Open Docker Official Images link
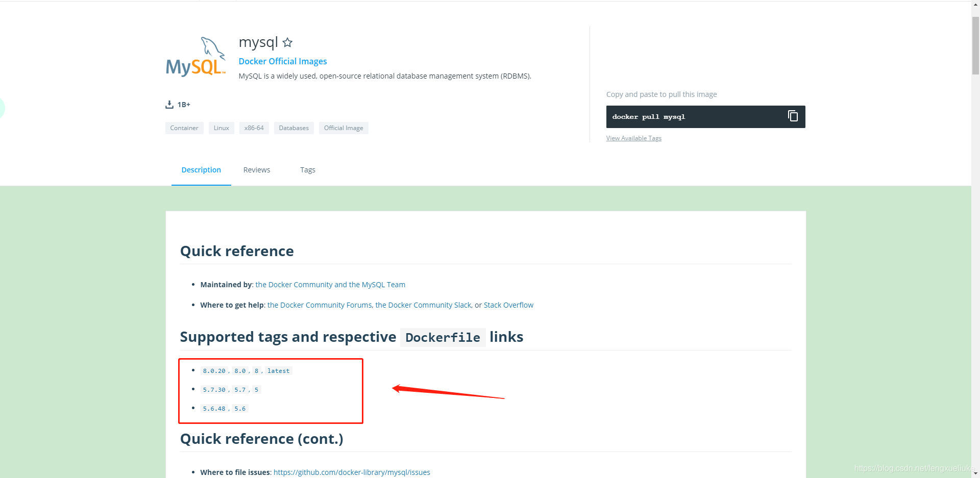The image size is (980, 478). tap(283, 61)
